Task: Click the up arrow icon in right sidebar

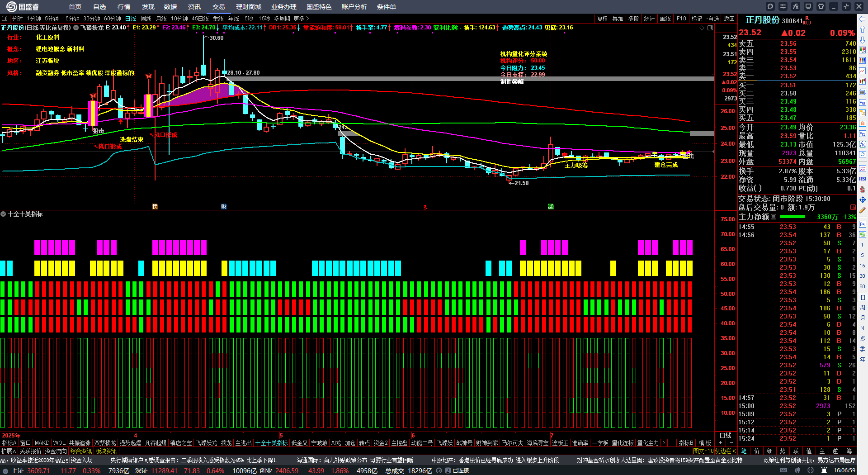Action: point(863,29)
